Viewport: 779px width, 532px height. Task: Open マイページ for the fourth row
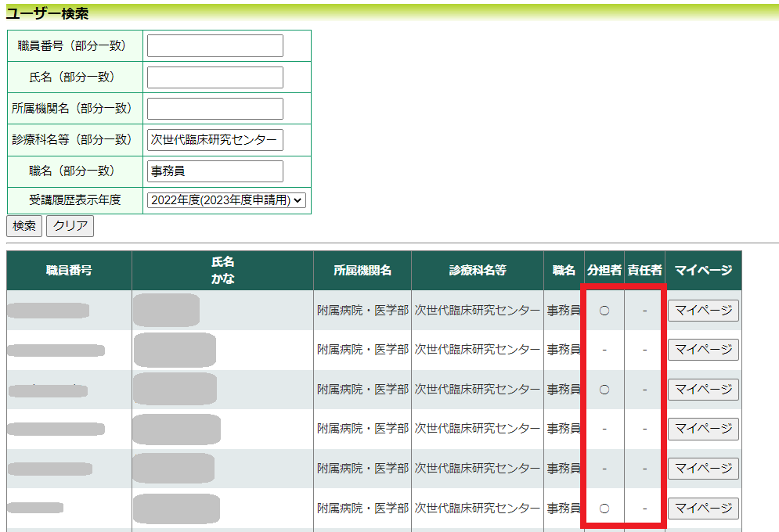702,429
